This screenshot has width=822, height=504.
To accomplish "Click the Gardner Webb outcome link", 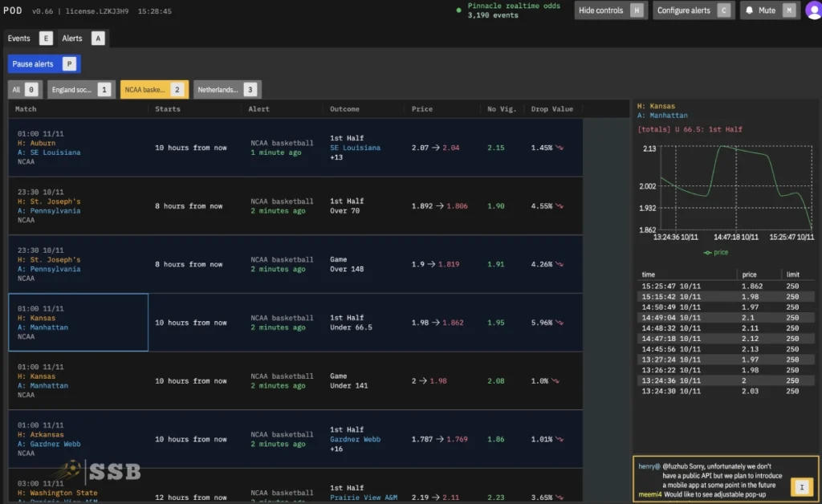I will coord(355,439).
